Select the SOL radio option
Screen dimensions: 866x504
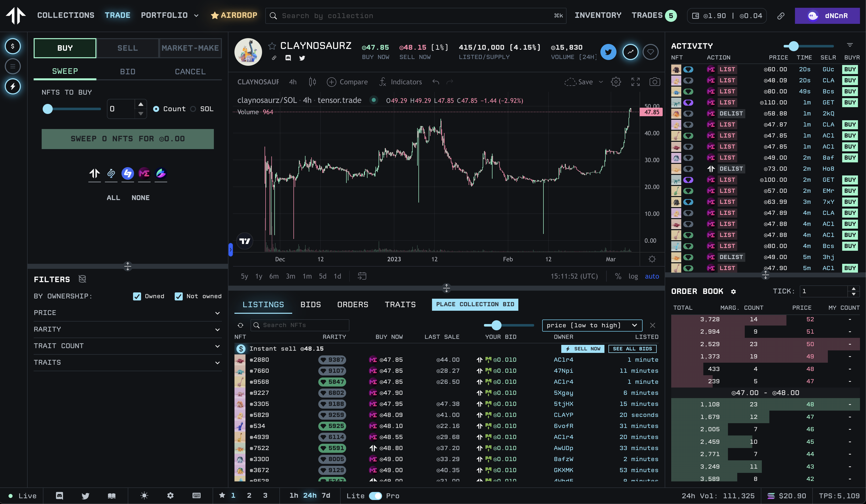(193, 109)
